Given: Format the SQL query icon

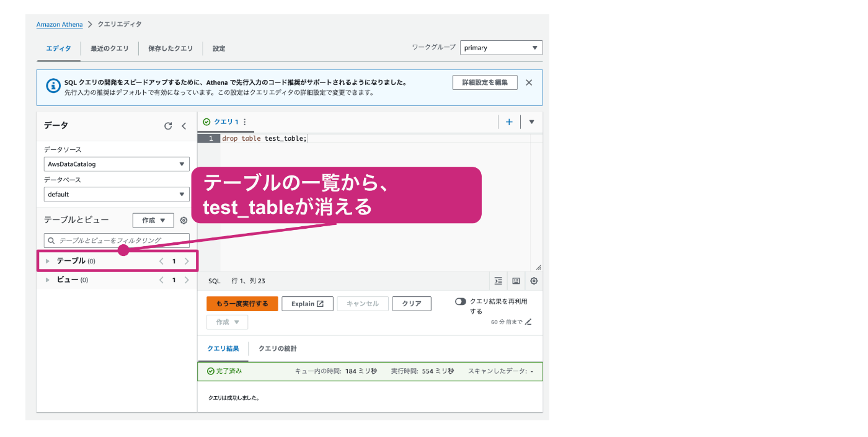Looking at the screenshot, I should point(498,281).
